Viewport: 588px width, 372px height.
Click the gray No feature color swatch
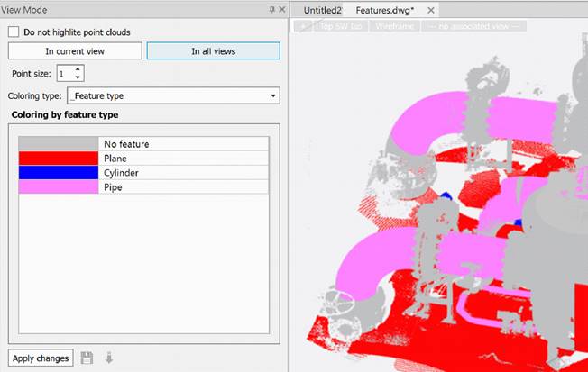[59, 144]
